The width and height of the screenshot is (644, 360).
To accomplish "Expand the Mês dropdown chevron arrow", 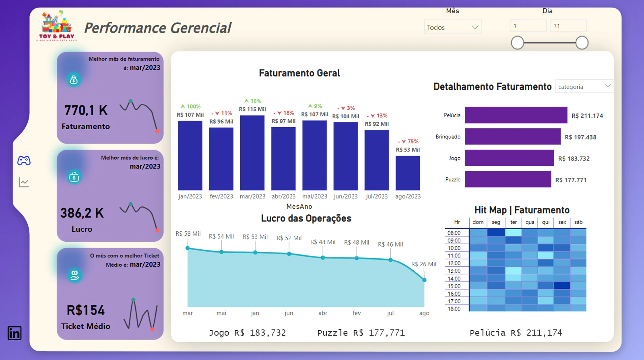I will 475,27.
